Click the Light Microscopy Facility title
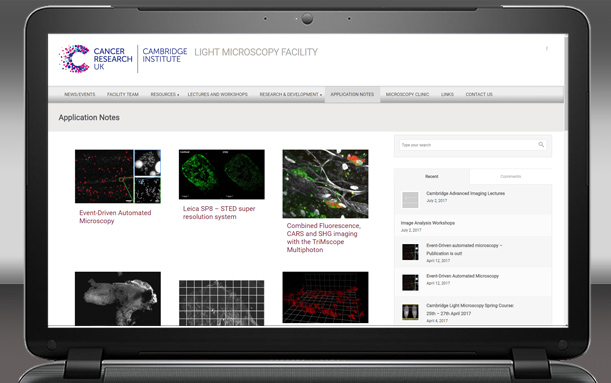The height and width of the screenshot is (383, 611). (256, 52)
